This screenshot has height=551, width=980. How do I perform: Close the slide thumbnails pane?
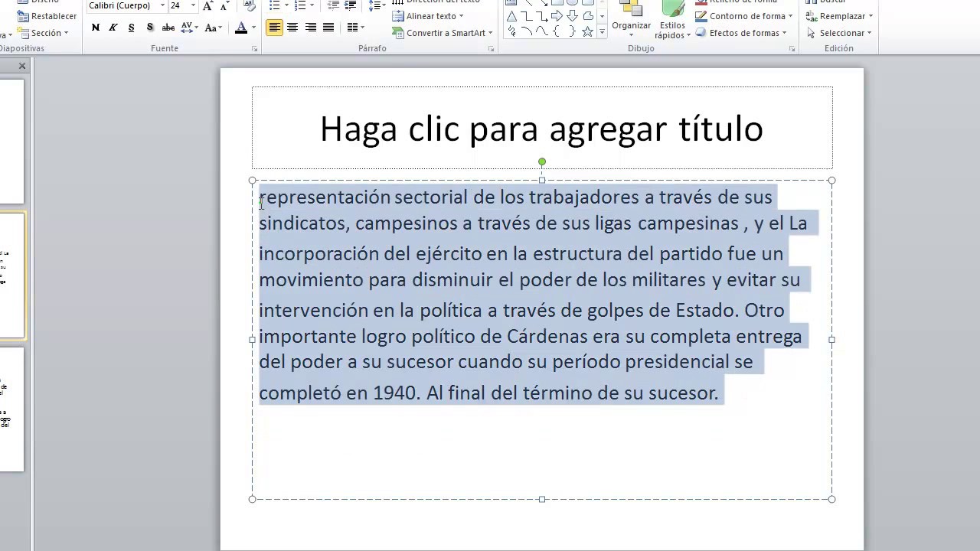22,67
